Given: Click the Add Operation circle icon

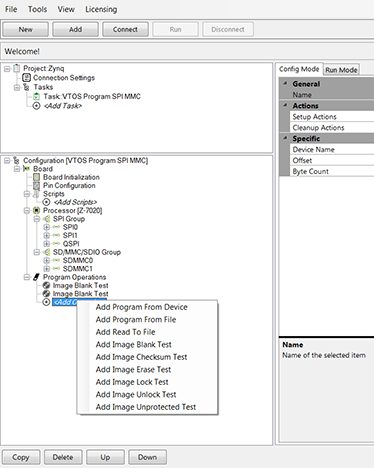Looking at the screenshot, I should 46,302.
